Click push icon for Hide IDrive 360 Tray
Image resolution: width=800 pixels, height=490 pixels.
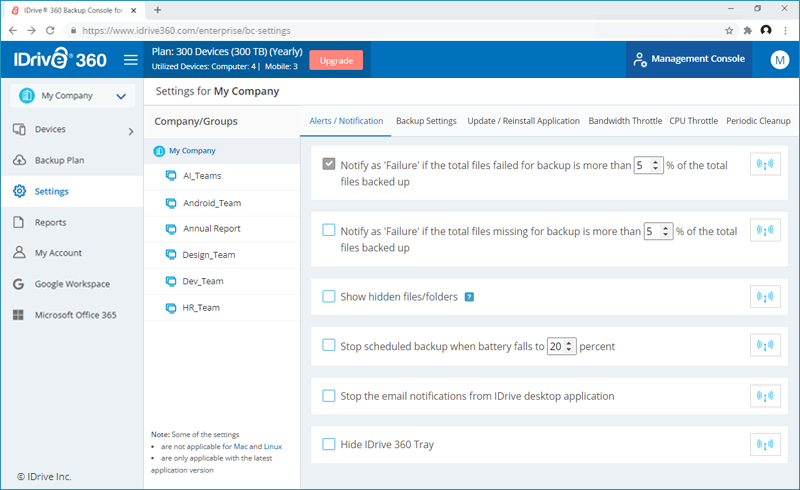tap(765, 444)
